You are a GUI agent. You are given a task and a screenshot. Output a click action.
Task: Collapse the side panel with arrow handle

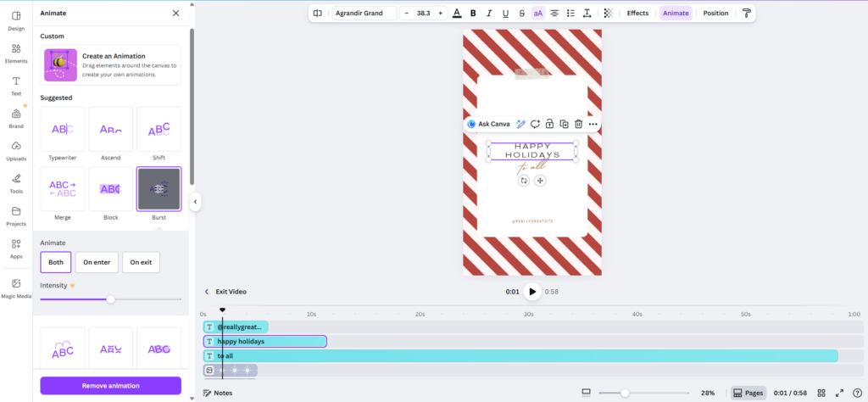pyautogui.click(x=196, y=201)
